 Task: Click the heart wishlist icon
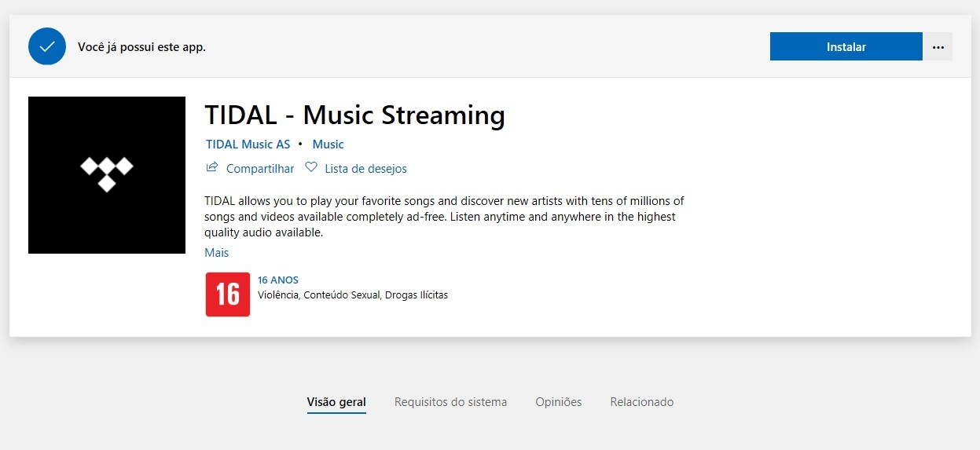pos(311,167)
